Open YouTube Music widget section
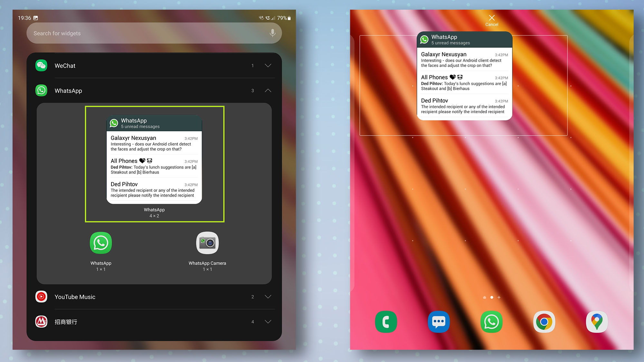This screenshot has height=362, width=644. (x=268, y=297)
